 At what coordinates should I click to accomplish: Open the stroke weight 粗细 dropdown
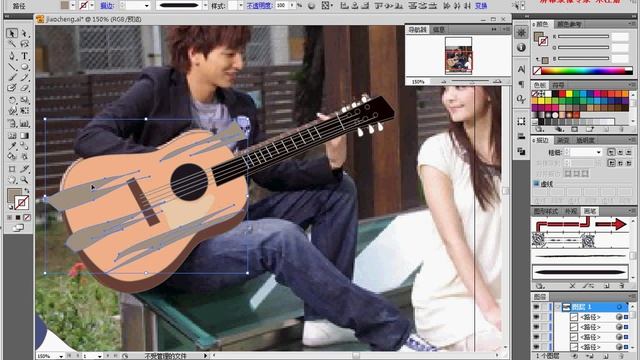click(x=599, y=152)
